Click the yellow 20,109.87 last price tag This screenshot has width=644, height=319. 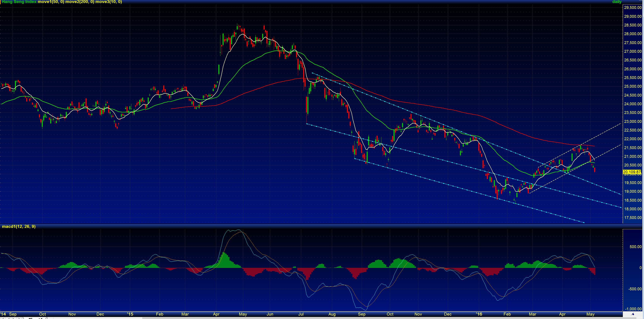[x=632, y=172]
